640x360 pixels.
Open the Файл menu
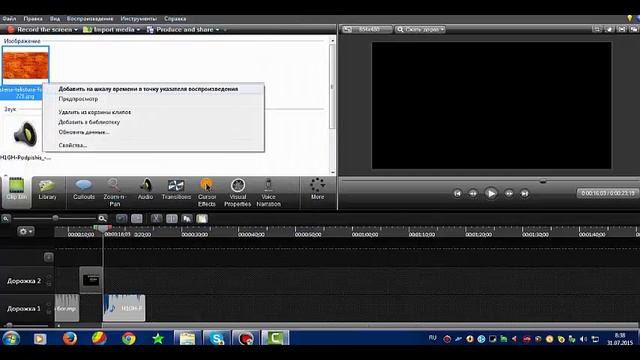point(9,19)
